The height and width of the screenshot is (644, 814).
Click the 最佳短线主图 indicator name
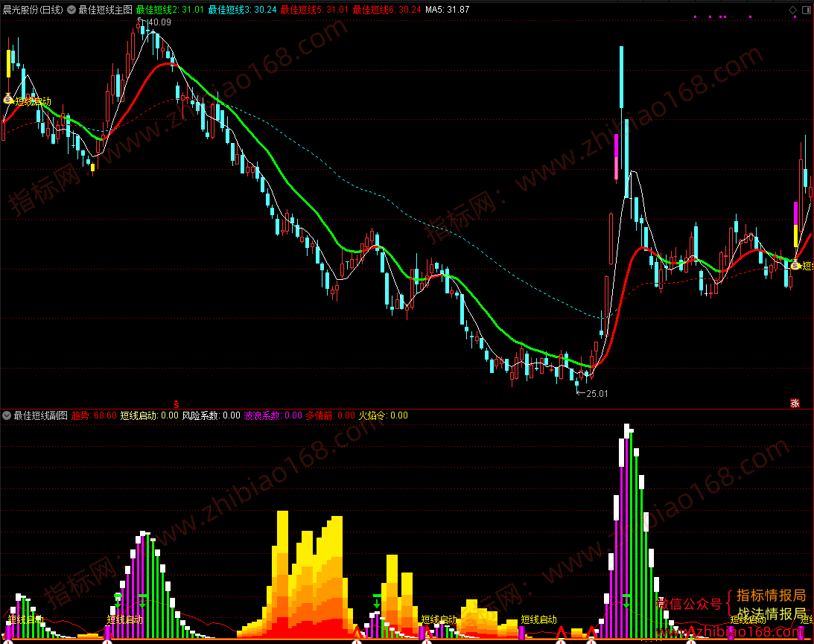pos(106,10)
